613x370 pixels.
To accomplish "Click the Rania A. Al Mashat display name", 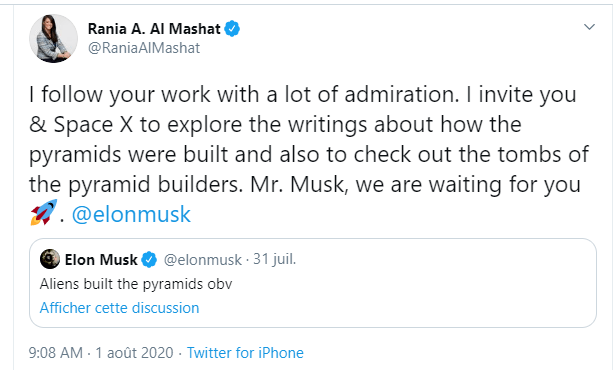I will pos(154,29).
